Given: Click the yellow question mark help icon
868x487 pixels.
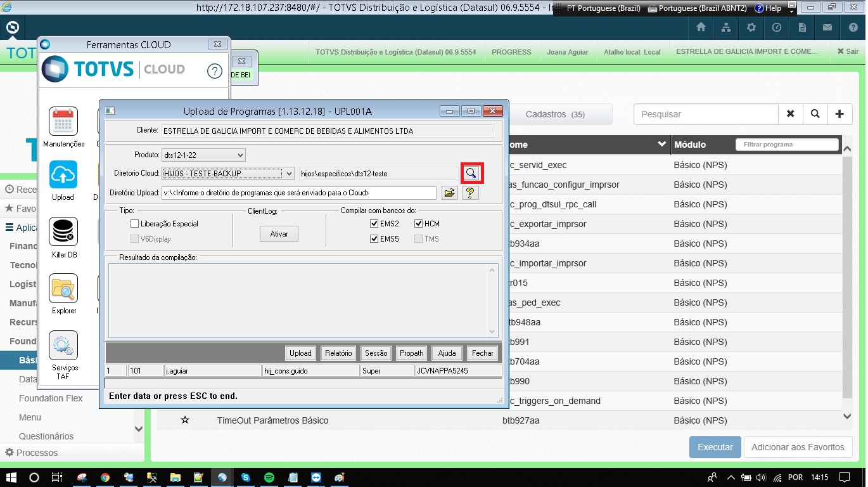Looking at the screenshot, I should [469, 193].
